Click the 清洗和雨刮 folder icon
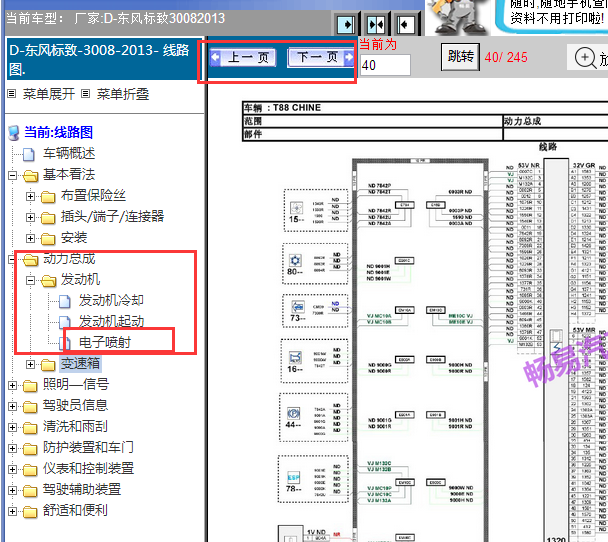The height and width of the screenshot is (542, 608). [30, 427]
